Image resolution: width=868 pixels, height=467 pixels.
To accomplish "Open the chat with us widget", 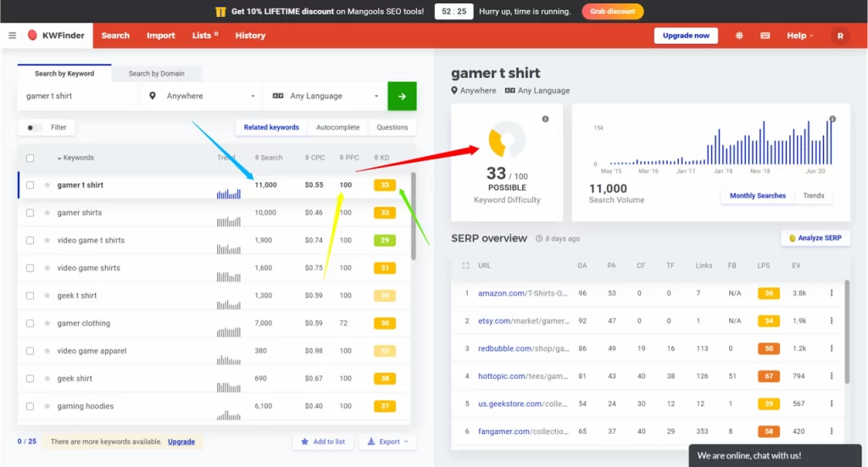I will click(775, 455).
